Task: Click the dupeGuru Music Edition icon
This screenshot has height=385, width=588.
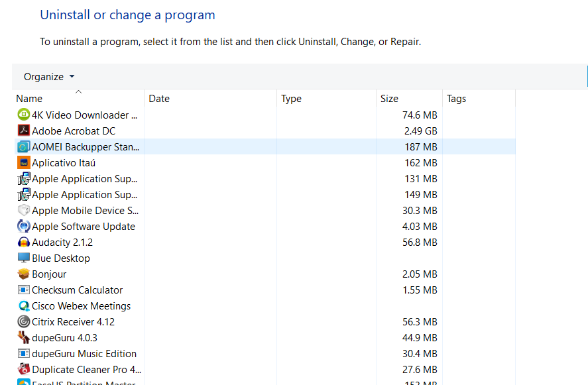Action: (24, 353)
